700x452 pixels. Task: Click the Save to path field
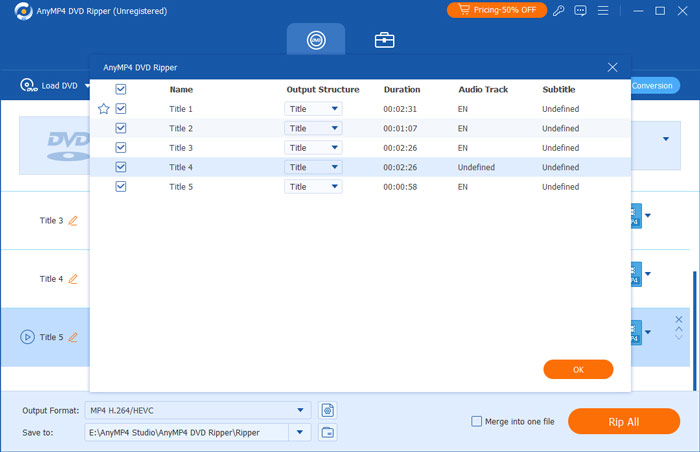187,432
